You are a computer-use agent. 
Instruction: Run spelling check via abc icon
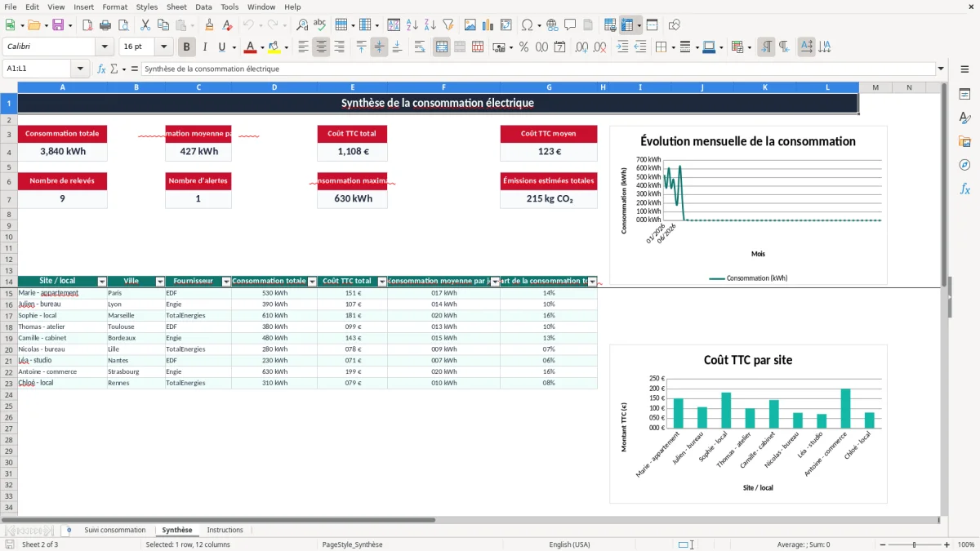pyautogui.click(x=320, y=25)
